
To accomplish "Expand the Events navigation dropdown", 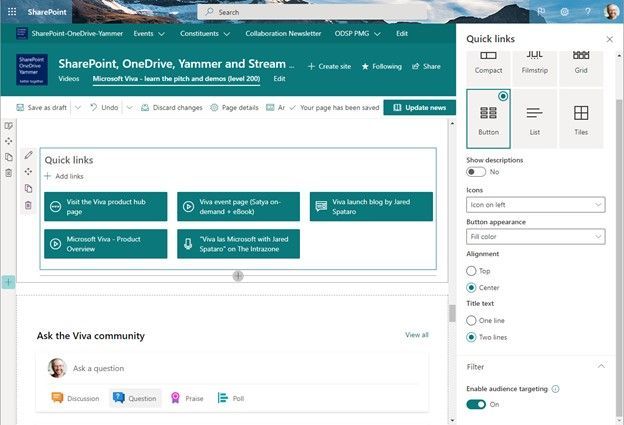I will [162, 34].
